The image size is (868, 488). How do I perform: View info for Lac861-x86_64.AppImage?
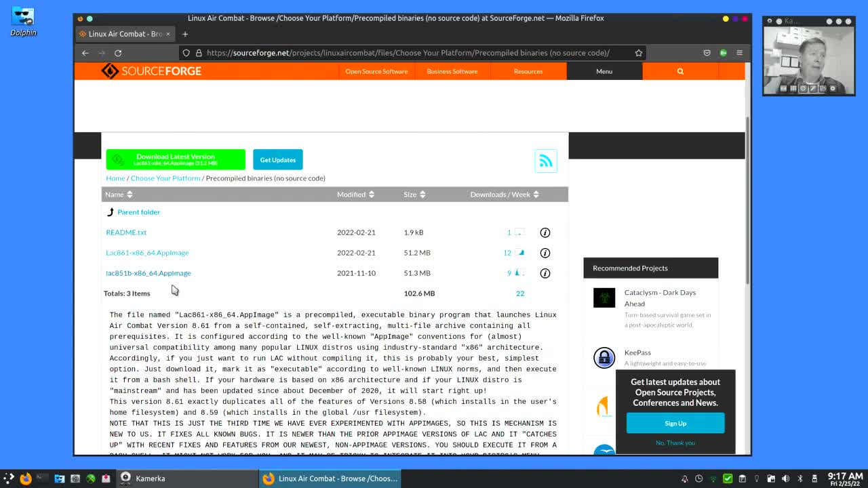coord(545,253)
